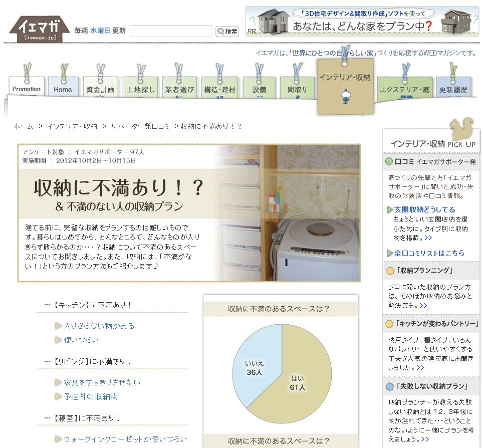The width and height of the screenshot is (483, 448).
Task: Open the 土地探し tab
Action: pyautogui.click(x=140, y=87)
